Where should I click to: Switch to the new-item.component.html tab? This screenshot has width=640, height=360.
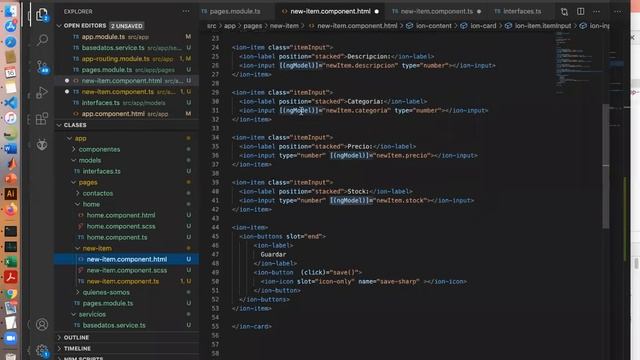pos(330,11)
